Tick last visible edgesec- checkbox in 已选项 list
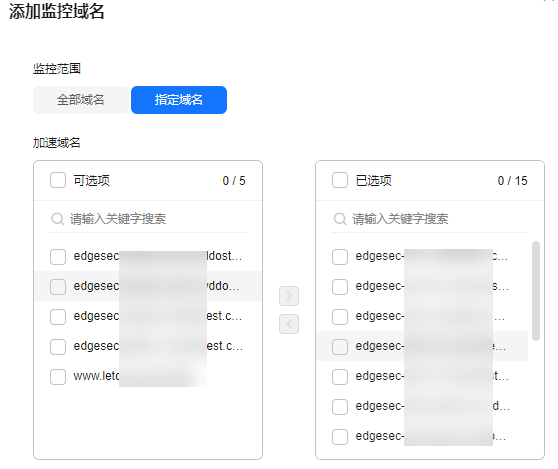 (340, 437)
